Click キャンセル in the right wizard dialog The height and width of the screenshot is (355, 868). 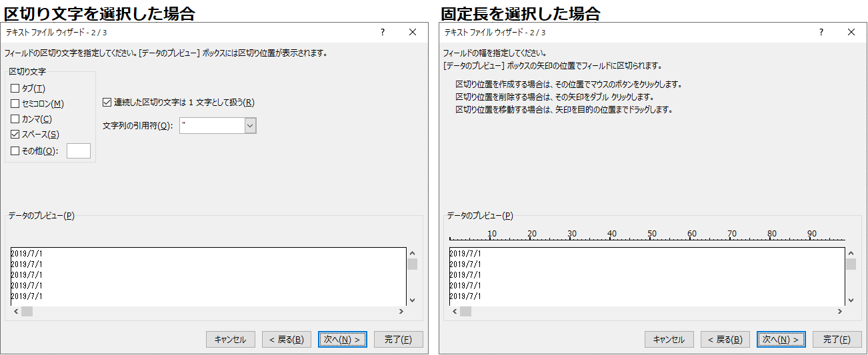pyautogui.click(x=669, y=340)
